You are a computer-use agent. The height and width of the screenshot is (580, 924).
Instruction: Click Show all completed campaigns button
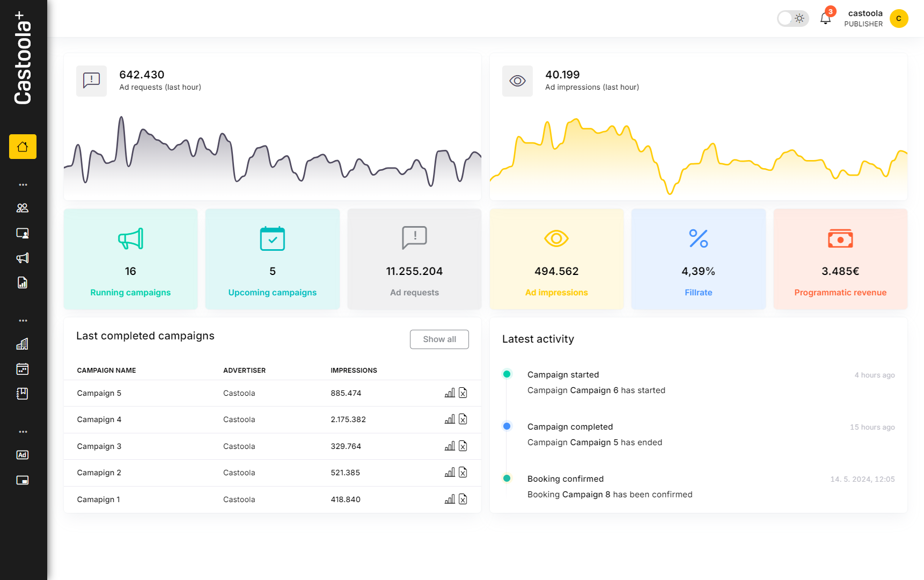(x=439, y=339)
